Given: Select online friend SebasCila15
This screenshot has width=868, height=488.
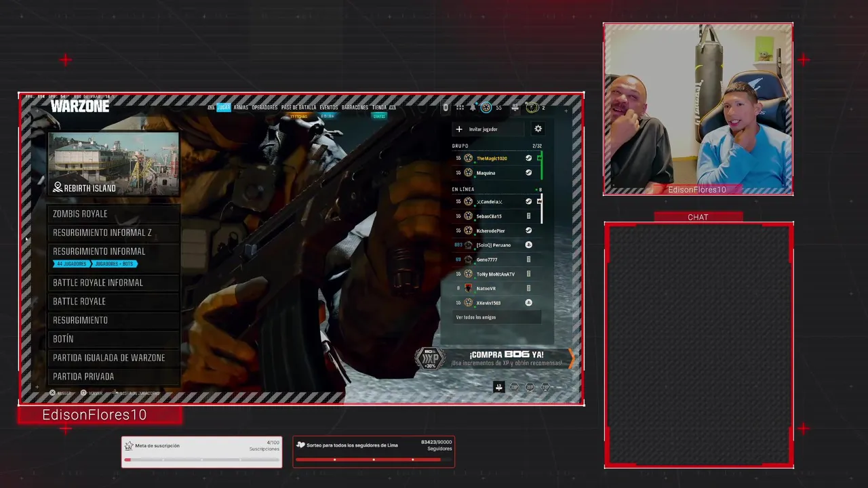Looking at the screenshot, I should [x=497, y=216].
